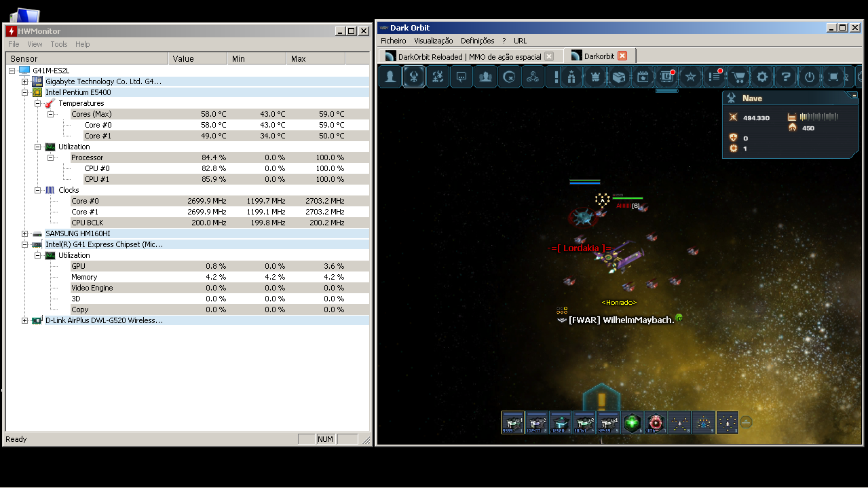The width and height of the screenshot is (868, 488).
Task: Open the Help menu in HWMonitor
Action: tap(82, 44)
